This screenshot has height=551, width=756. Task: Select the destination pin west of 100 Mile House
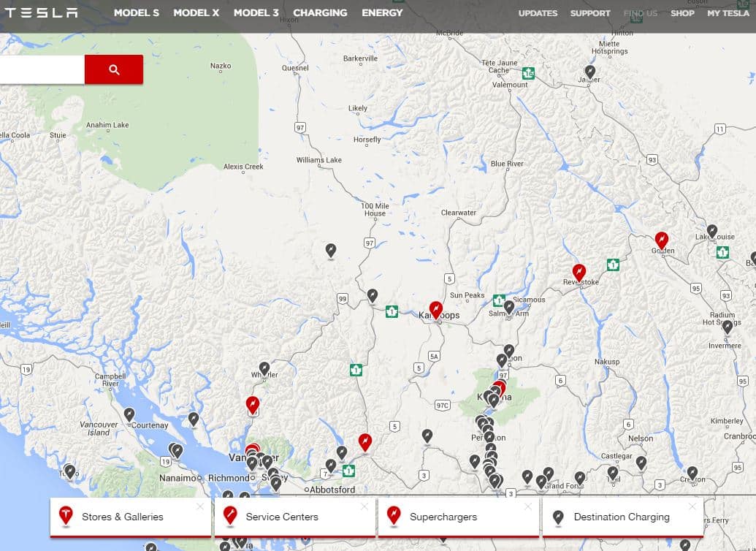(331, 251)
